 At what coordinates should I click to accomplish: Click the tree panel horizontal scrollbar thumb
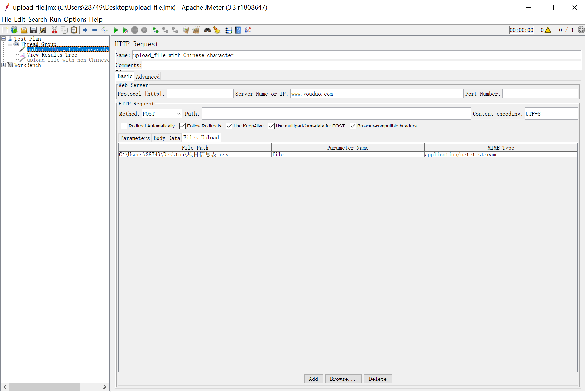pyautogui.click(x=44, y=387)
